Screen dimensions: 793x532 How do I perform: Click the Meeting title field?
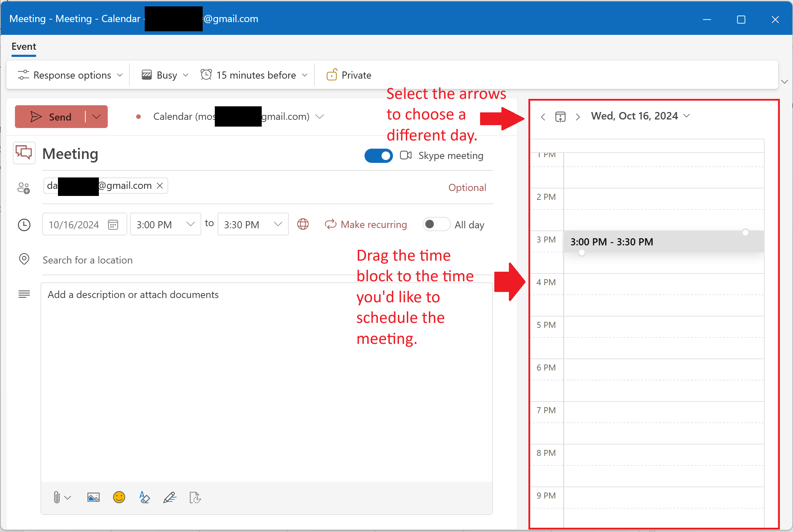click(199, 154)
